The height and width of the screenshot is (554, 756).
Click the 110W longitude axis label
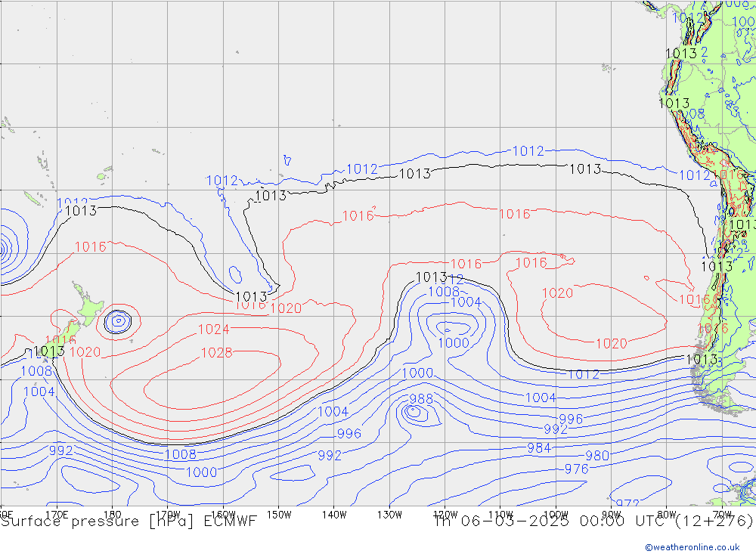pos(500,515)
